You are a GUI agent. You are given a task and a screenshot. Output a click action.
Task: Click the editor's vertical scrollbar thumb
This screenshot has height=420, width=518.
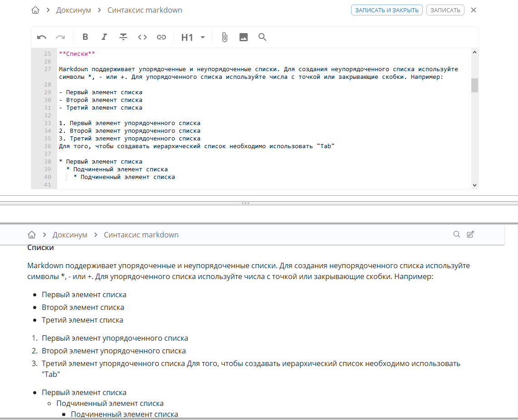coord(474,84)
